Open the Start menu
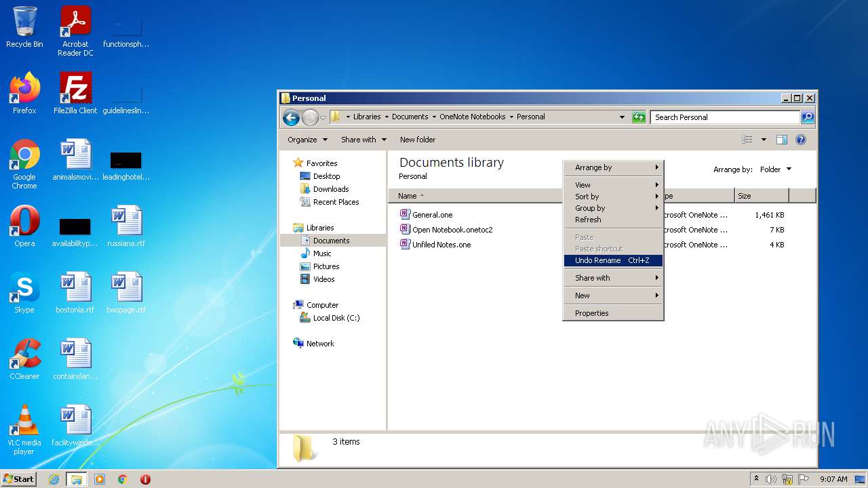Screen dimensions: 868x488 point(18,479)
